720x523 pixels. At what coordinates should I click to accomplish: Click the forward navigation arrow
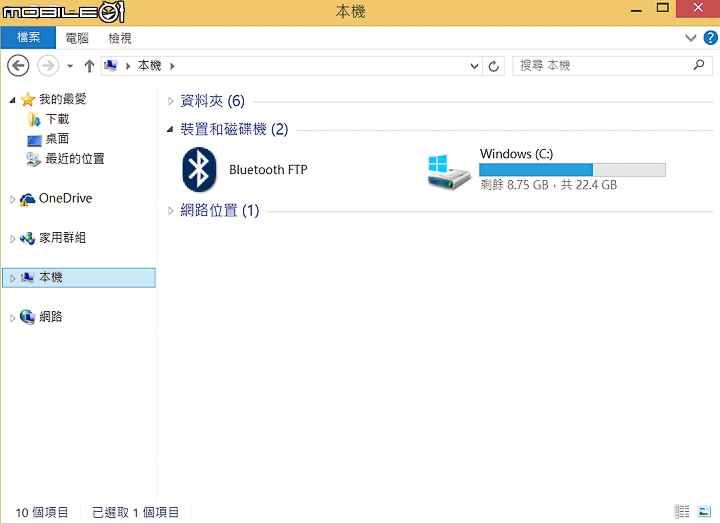coord(48,66)
